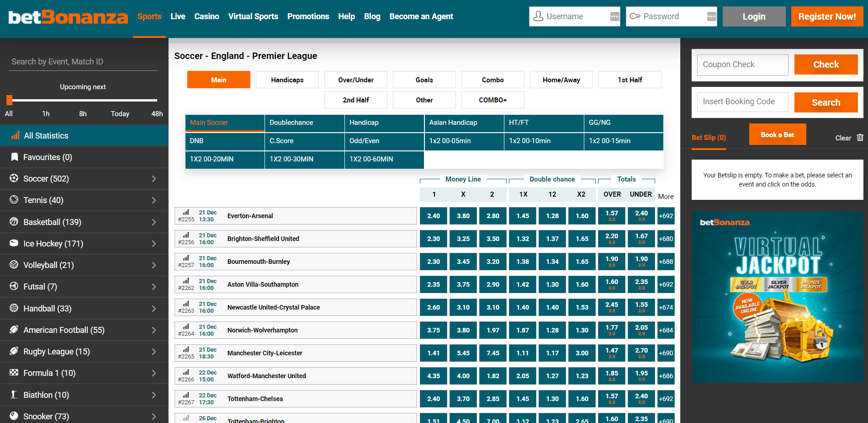The height and width of the screenshot is (423, 868).
Task: Click the Insert Booking Code field
Action: [x=742, y=102]
